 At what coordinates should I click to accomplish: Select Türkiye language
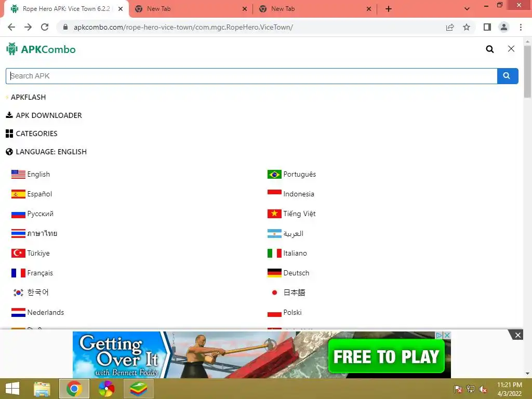38,253
